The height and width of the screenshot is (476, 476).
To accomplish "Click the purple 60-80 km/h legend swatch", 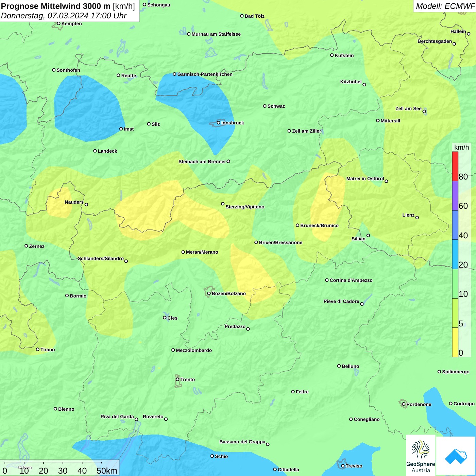I will 455,196.
